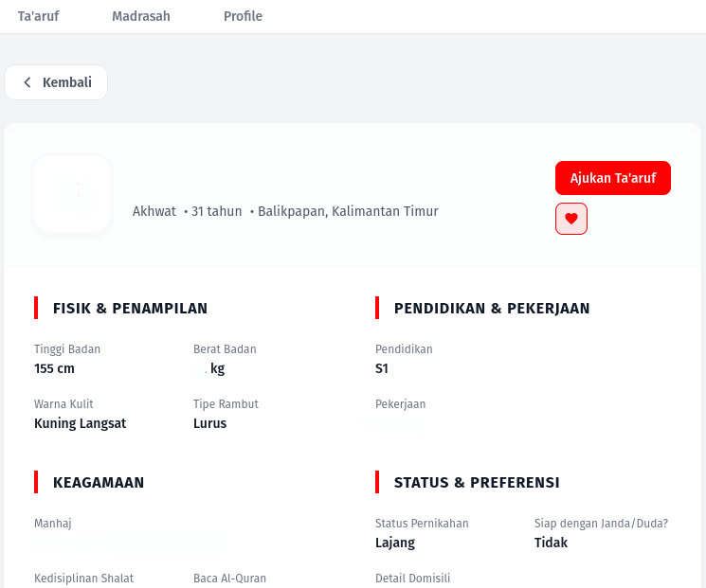Click the Tidak value under Siap dengan Janda/Duda
This screenshot has width=706, height=588.
[551, 543]
